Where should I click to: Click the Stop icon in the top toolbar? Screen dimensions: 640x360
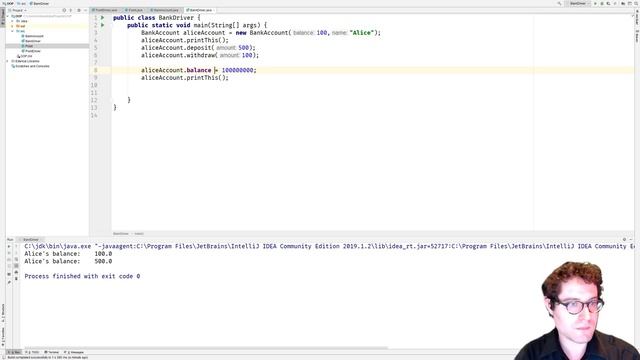[615, 3]
